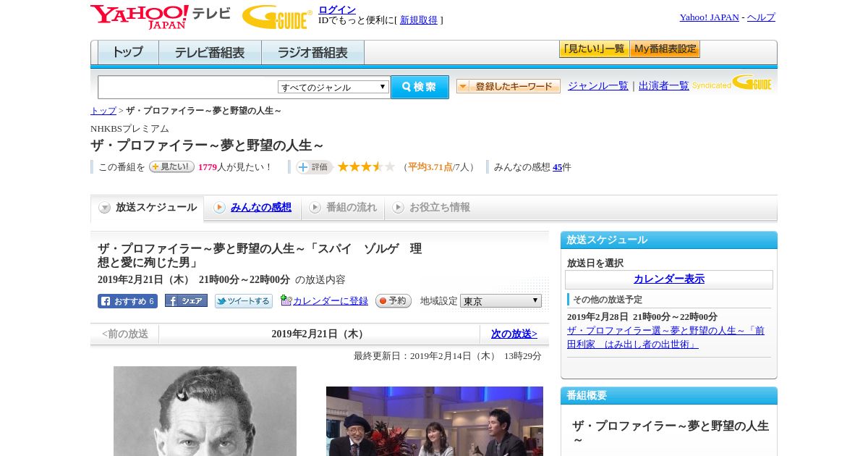Click the 2019年2月21日(木) date heading
The image size is (868, 456).
point(319,334)
